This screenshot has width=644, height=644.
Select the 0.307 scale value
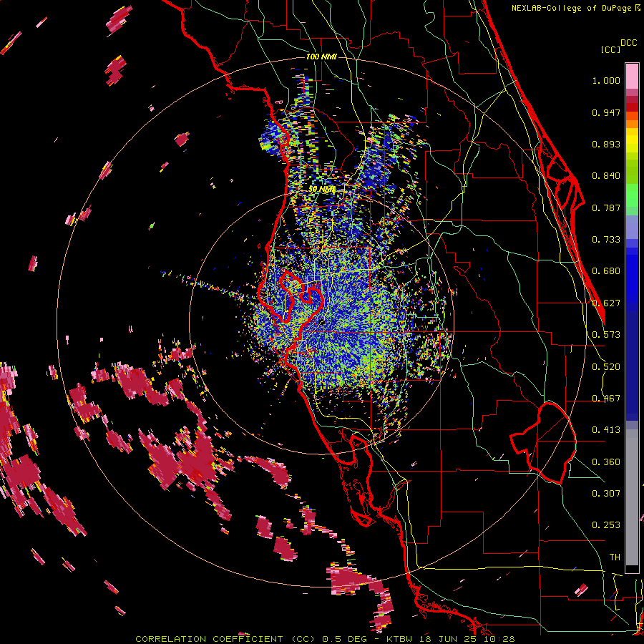606,494
